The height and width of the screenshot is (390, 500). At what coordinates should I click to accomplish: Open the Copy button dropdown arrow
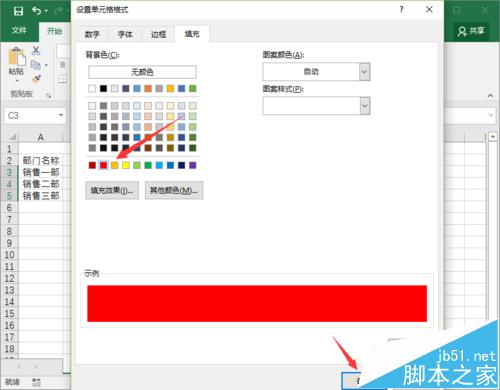pos(46,65)
